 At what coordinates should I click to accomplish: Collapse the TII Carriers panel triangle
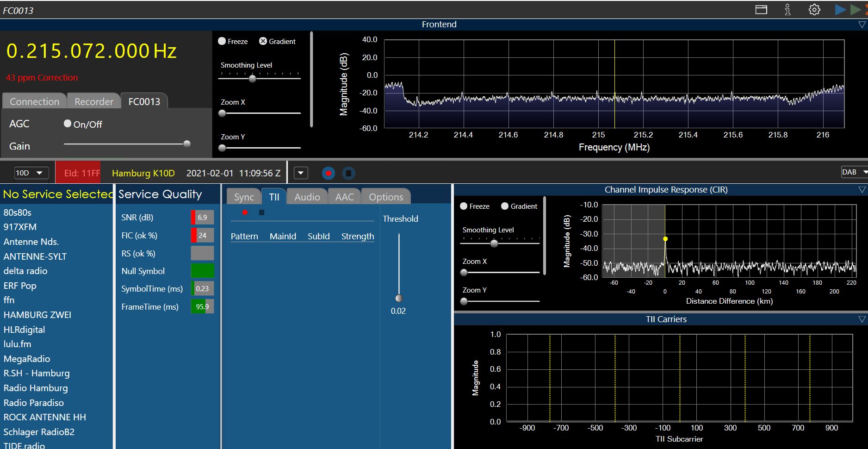(862, 319)
